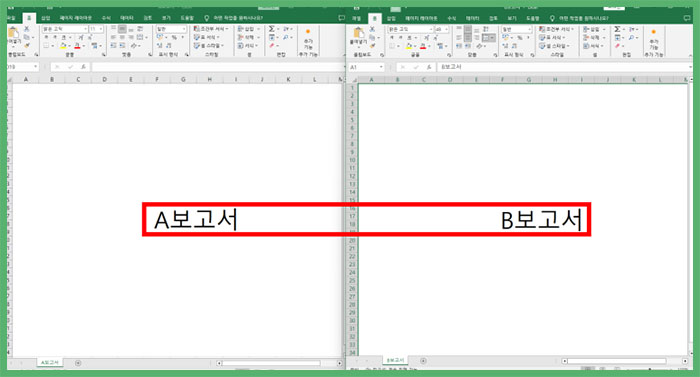Open the number format dropdown in right window
The image size is (700, 377).
click(x=529, y=29)
